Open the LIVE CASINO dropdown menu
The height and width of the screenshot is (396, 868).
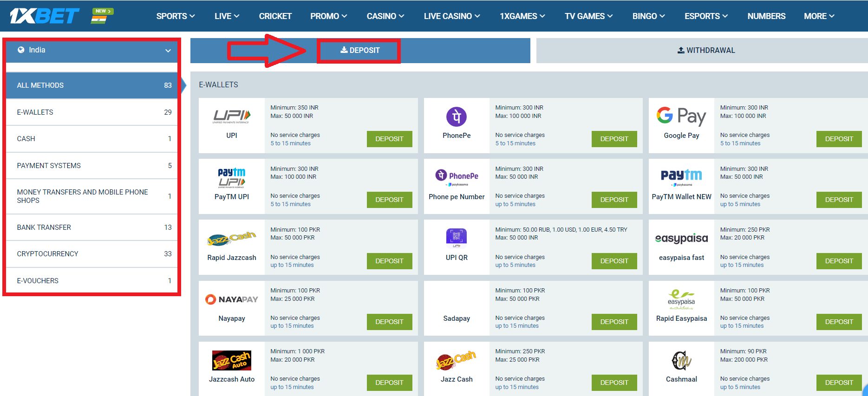coord(452,16)
